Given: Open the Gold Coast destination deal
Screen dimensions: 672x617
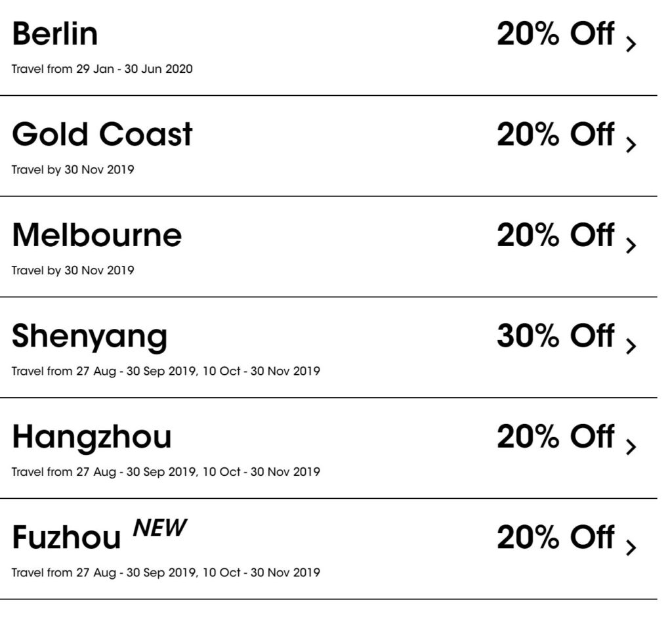Looking at the screenshot, I should pos(102,135).
